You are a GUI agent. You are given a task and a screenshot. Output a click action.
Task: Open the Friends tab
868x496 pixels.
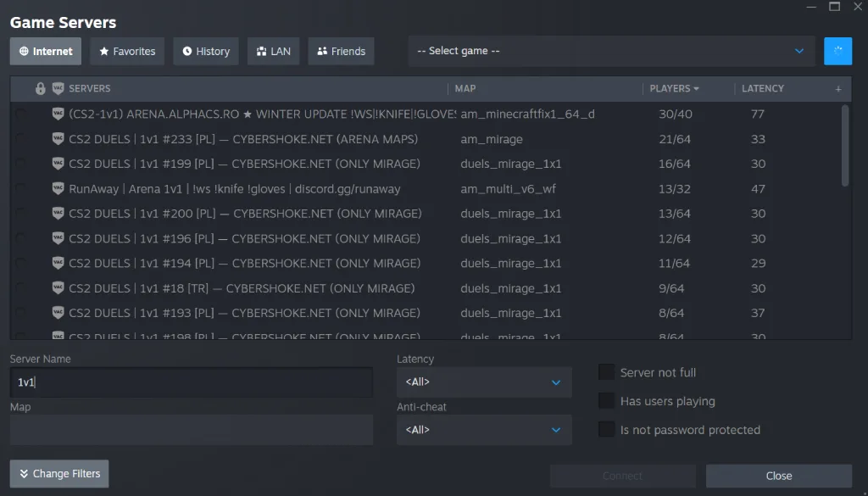click(x=341, y=51)
